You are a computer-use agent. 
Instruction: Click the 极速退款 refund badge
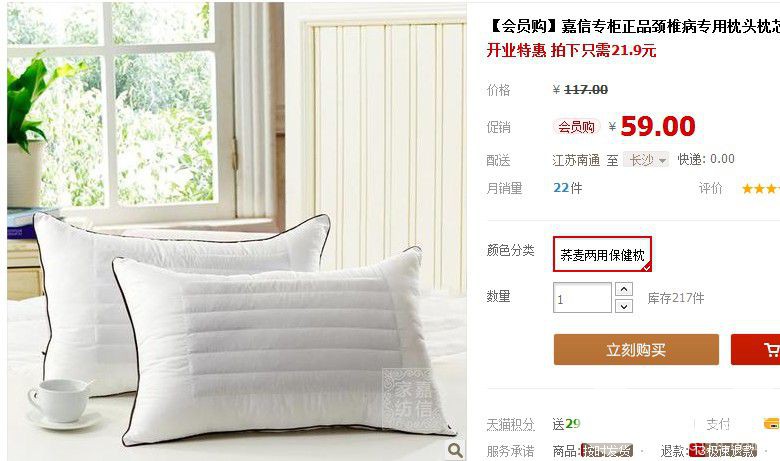[x=723, y=451]
